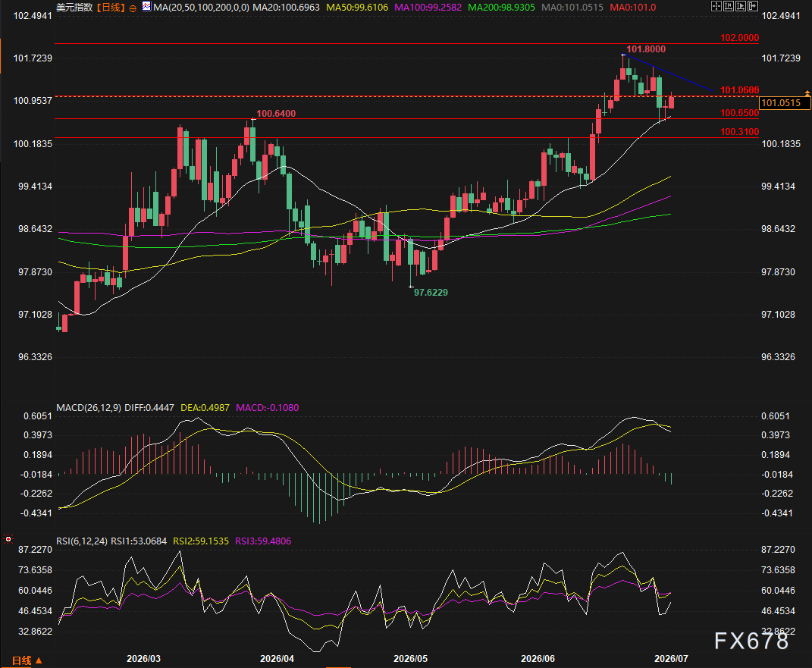Click the red MA0:101.0 readout

point(633,8)
